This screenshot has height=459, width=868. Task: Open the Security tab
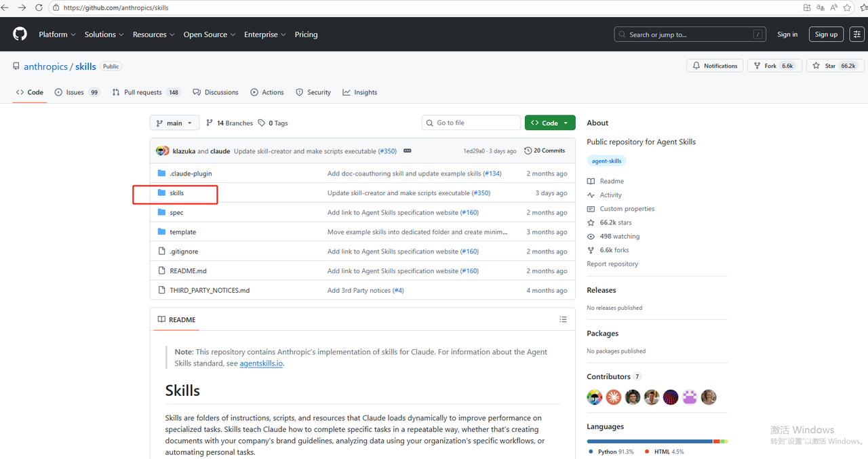pos(313,92)
